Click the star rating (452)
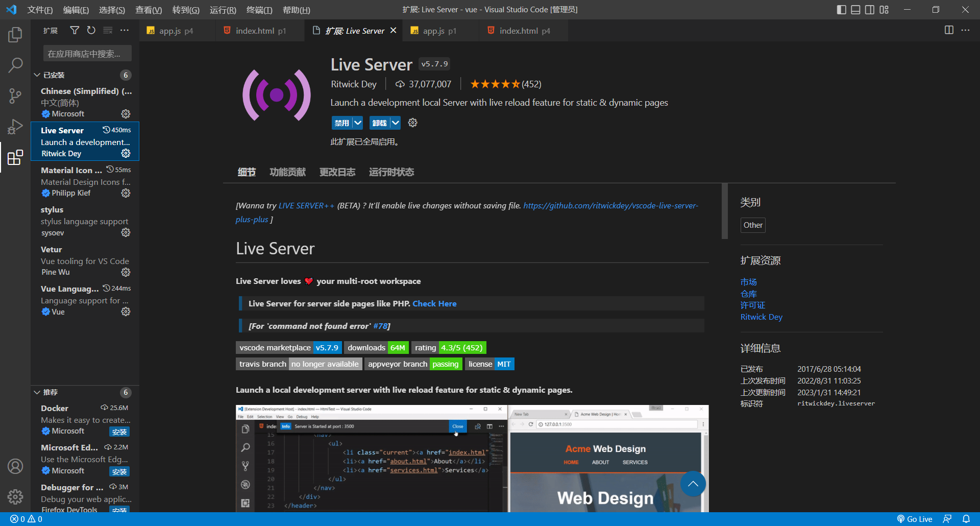Viewport: 980px width, 526px height. point(506,84)
